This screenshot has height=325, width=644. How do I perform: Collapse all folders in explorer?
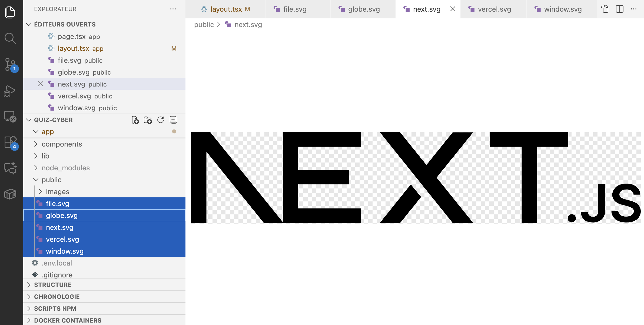click(x=173, y=120)
